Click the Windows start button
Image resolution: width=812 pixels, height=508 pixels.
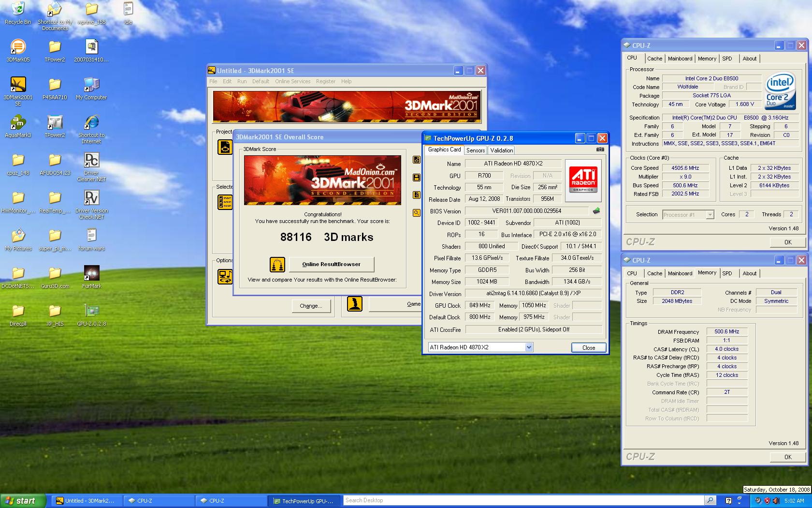tap(23, 501)
